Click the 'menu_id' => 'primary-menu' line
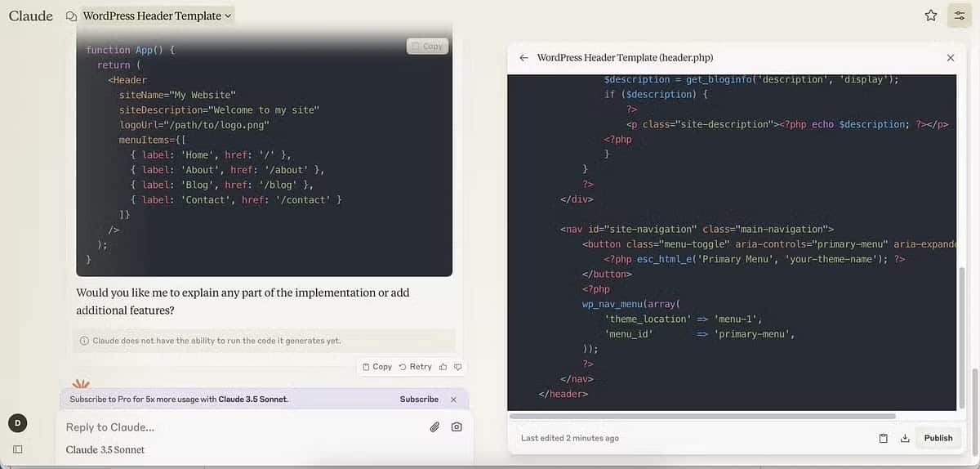Image resolution: width=980 pixels, height=469 pixels. (700, 334)
